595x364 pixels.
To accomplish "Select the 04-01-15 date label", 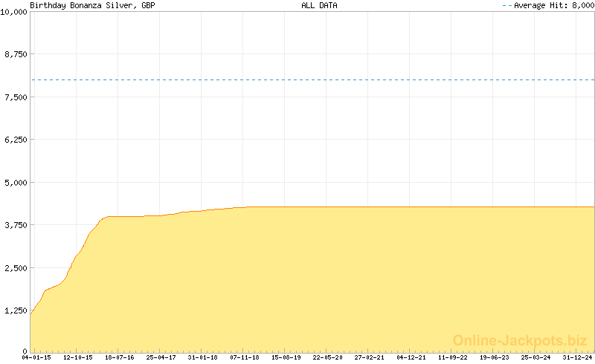I will tap(36, 357).
